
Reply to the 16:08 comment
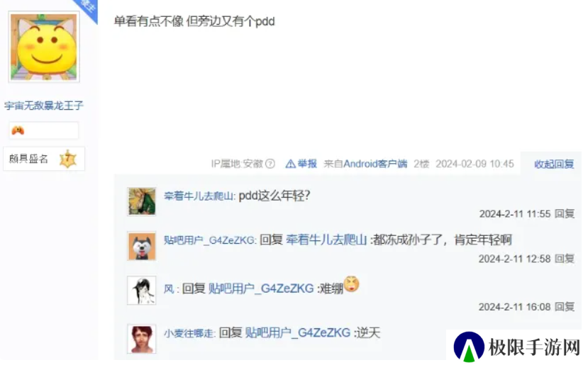565,307
